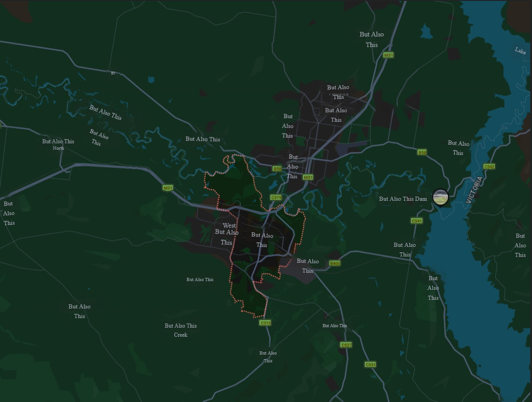Click the "But Also This Creek" label
This screenshot has width=532, height=402.
pyautogui.click(x=181, y=330)
